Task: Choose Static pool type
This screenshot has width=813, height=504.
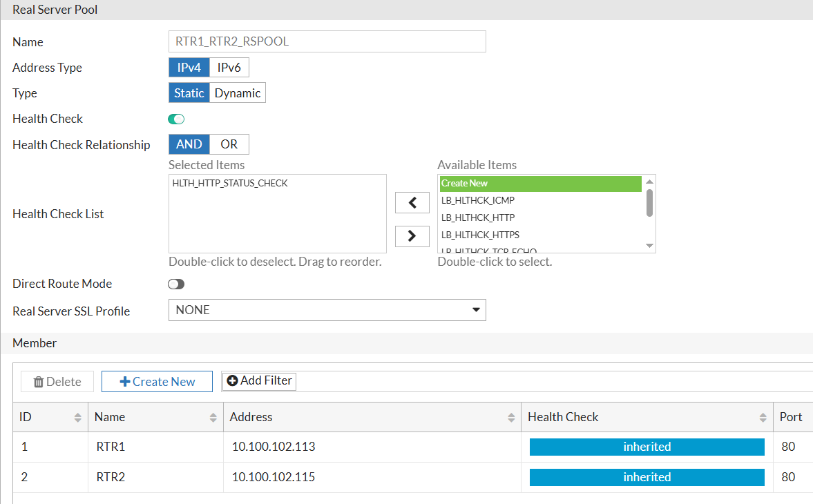Action: [x=189, y=93]
